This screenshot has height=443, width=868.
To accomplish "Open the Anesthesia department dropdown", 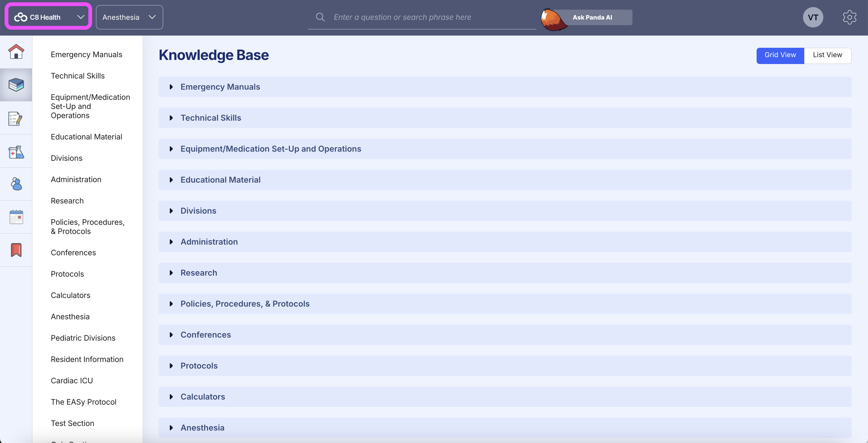I will 129,17.
